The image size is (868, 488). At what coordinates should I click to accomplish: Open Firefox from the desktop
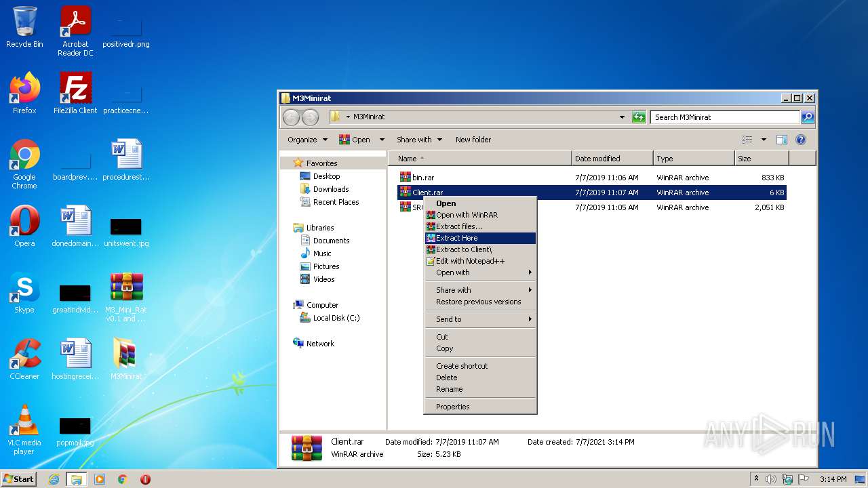coord(24,94)
